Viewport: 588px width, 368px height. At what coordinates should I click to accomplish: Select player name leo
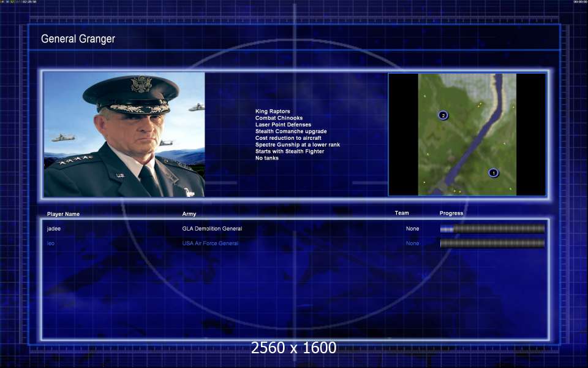[x=51, y=243]
